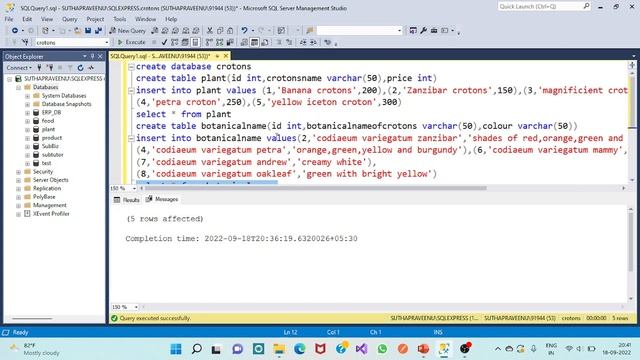Image resolution: width=640 pixels, height=360 pixels.
Task: Open the File menu
Action: (9, 19)
